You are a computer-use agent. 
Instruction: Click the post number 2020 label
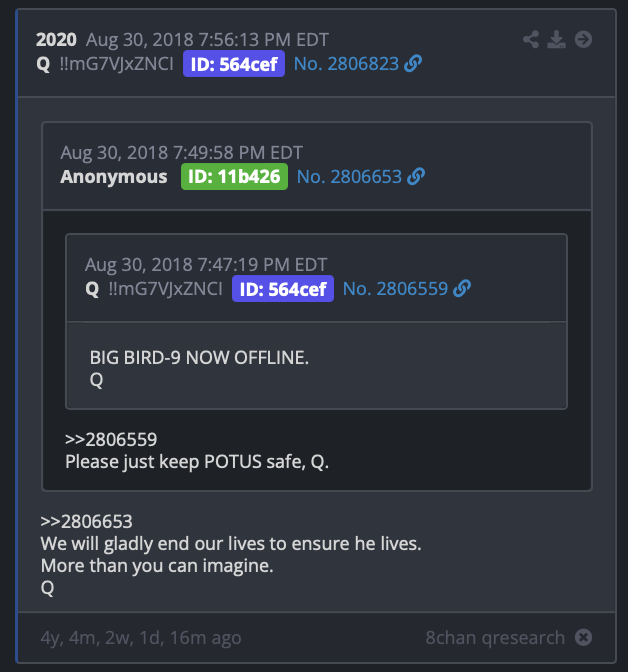point(56,40)
